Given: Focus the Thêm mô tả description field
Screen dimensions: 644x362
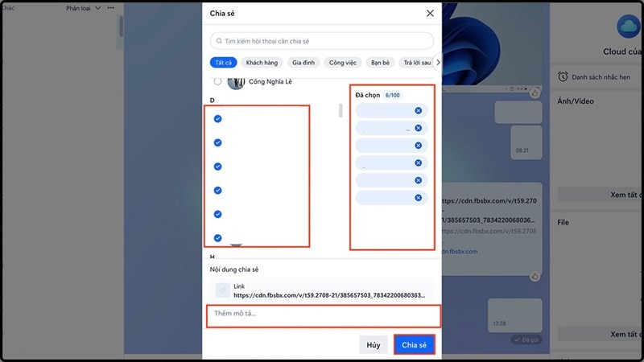Looking at the screenshot, I should (323, 316).
